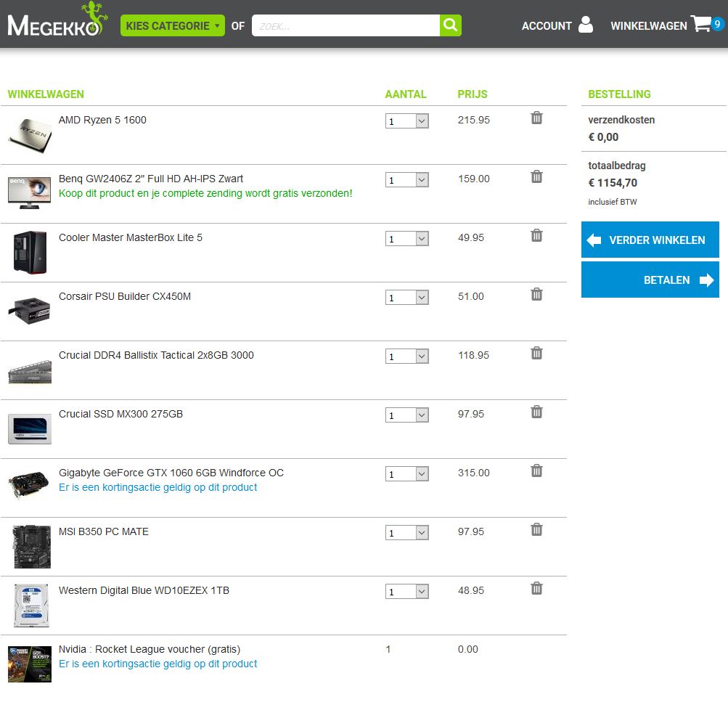Open quantity selector for Cooler Master MasterBox
This screenshot has width=728, height=705.
(x=406, y=239)
